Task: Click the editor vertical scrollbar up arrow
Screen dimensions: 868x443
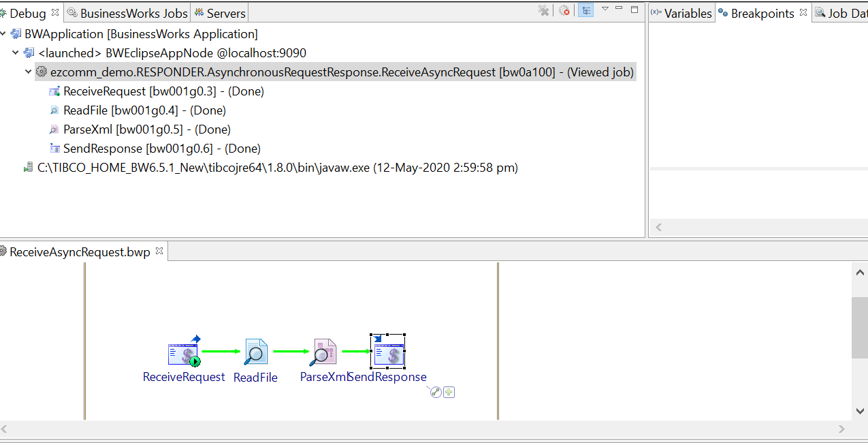Action: pos(860,272)
